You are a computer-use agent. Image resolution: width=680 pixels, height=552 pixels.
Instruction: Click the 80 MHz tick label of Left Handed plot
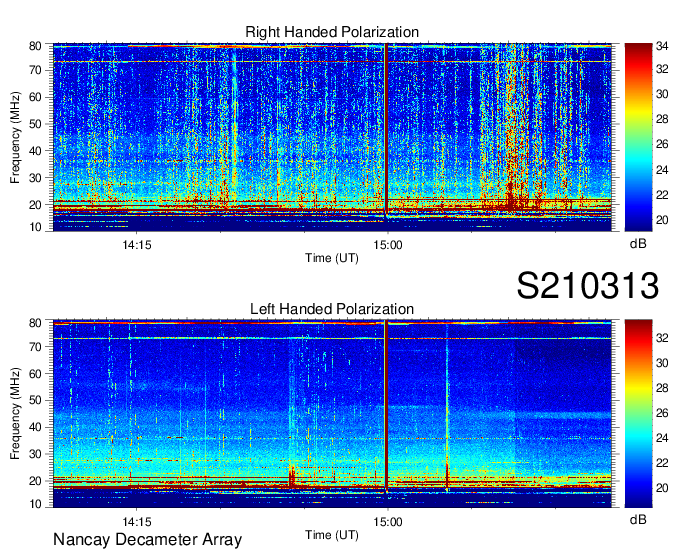pyautogui.click(x=35, y=323)
